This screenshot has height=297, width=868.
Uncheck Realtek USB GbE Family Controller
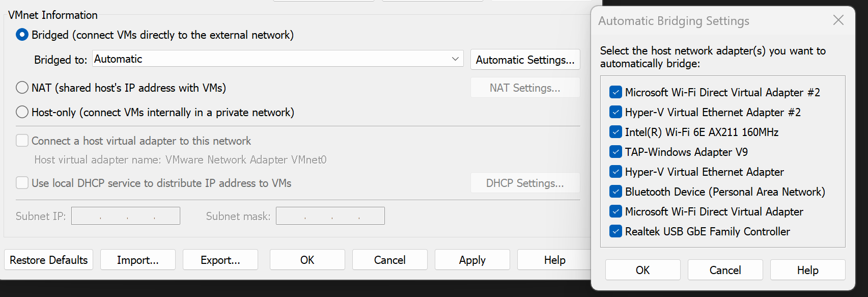(x=615, y=231)
